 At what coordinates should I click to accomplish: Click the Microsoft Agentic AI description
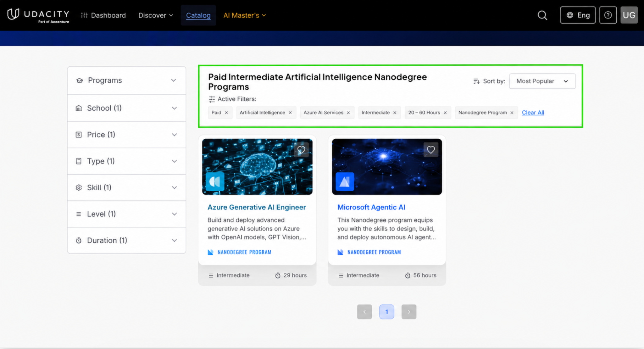[387, 229]
